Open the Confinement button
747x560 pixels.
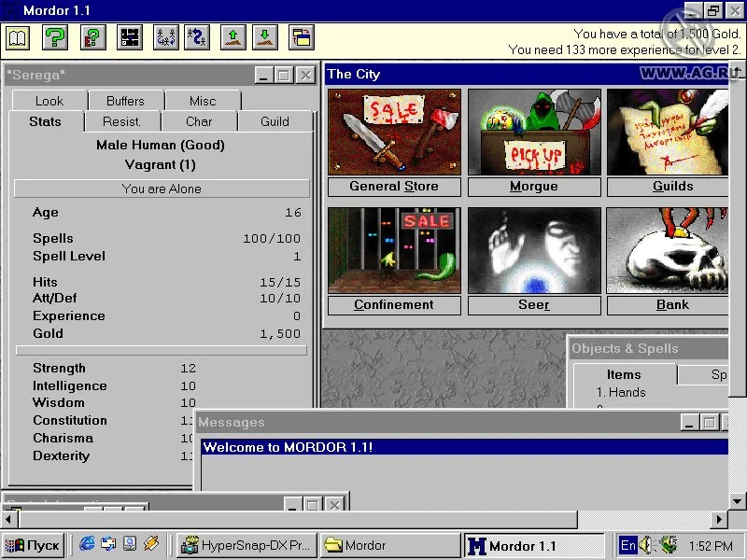pos(394,305)
